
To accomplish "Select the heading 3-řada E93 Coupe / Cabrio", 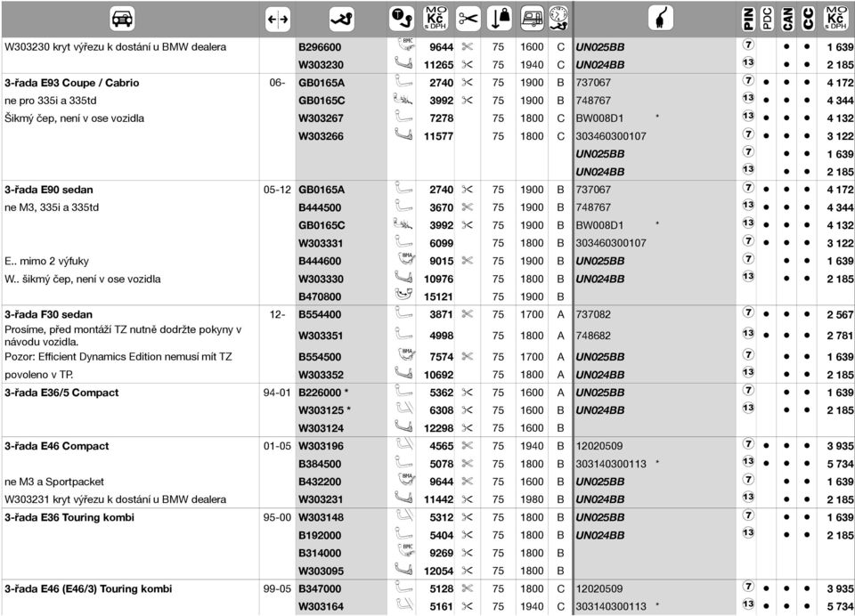I will pyautogui.click(x=72, y=83).
